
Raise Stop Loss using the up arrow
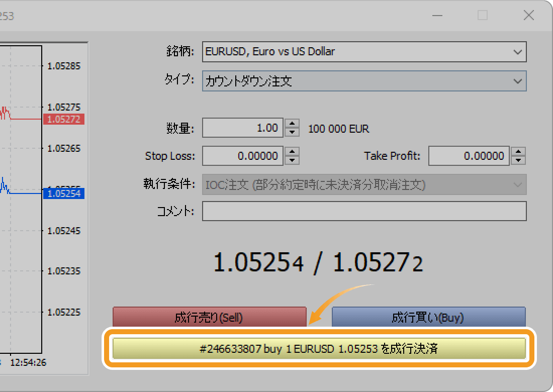coord(292,151)
